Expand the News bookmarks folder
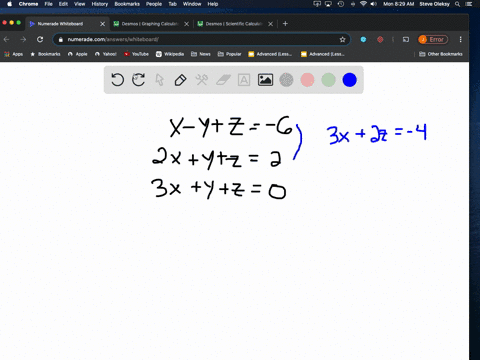Image resolution: width=480 pixels, height=360 pixels. [x=201, y=54]
